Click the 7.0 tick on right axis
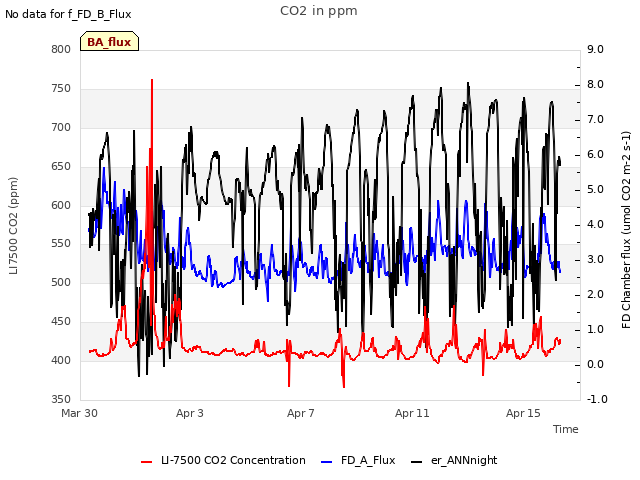 pyautogui.click(x=596, y=120)
